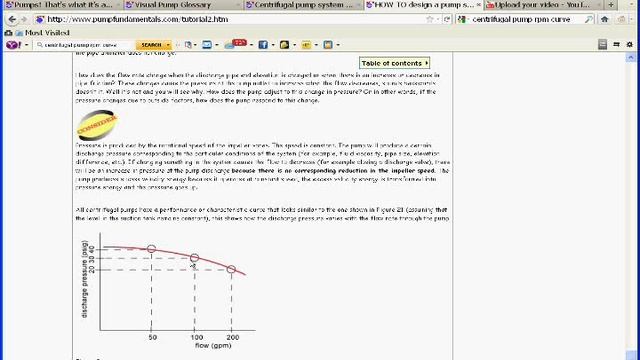Open the Most Visited bookmarks folder

(x=42, y=33)
